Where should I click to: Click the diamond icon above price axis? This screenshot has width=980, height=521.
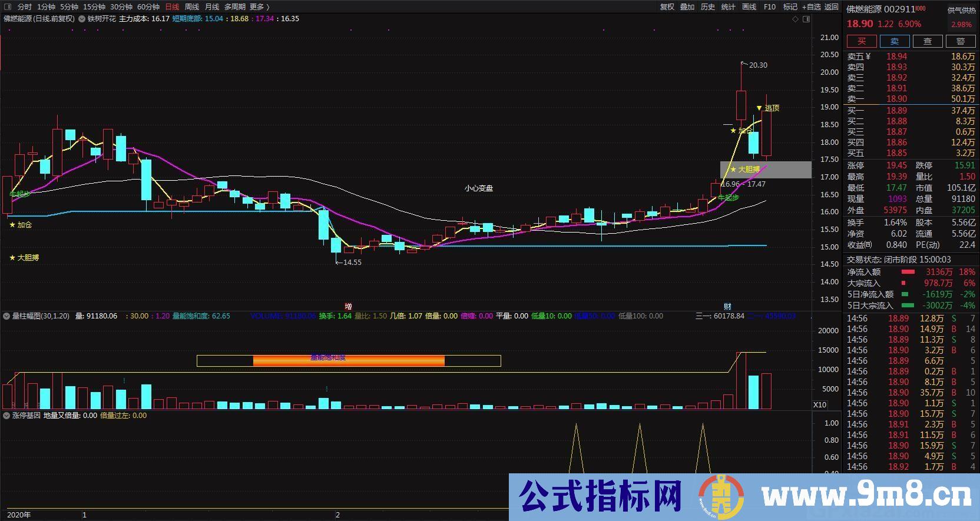pos(795,19)
